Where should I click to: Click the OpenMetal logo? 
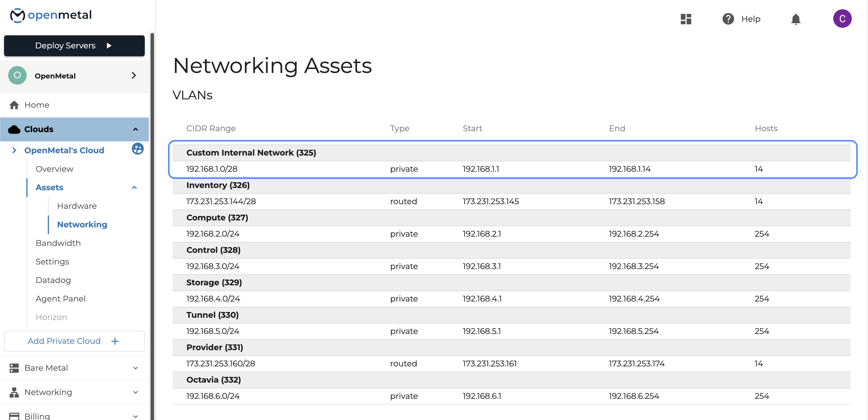click(x=51, y=15)
